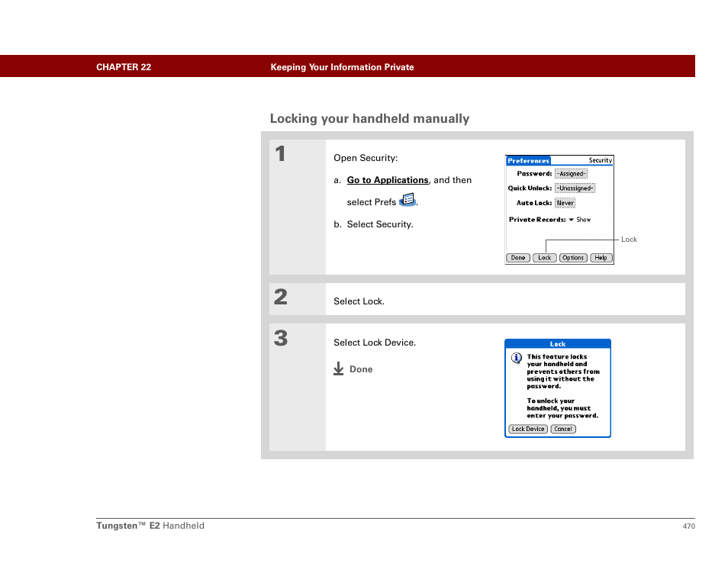
Task: Click the page number 470
Action: [688, 526]
